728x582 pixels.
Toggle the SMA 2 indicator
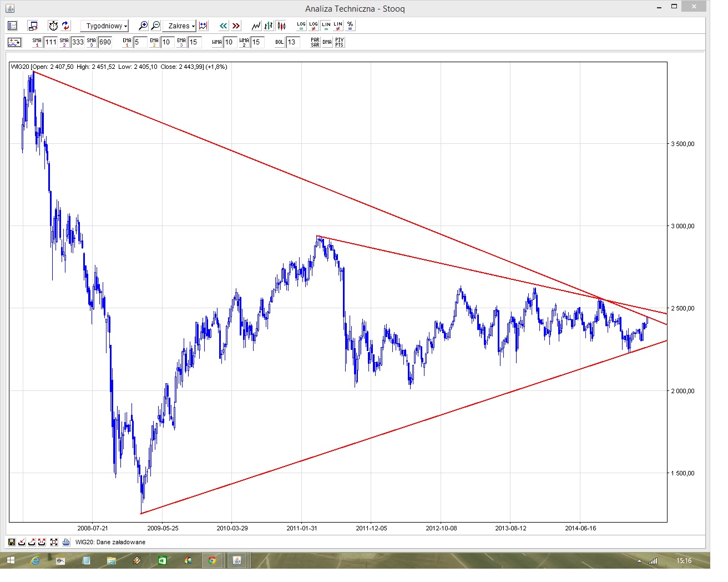point(64,42)
